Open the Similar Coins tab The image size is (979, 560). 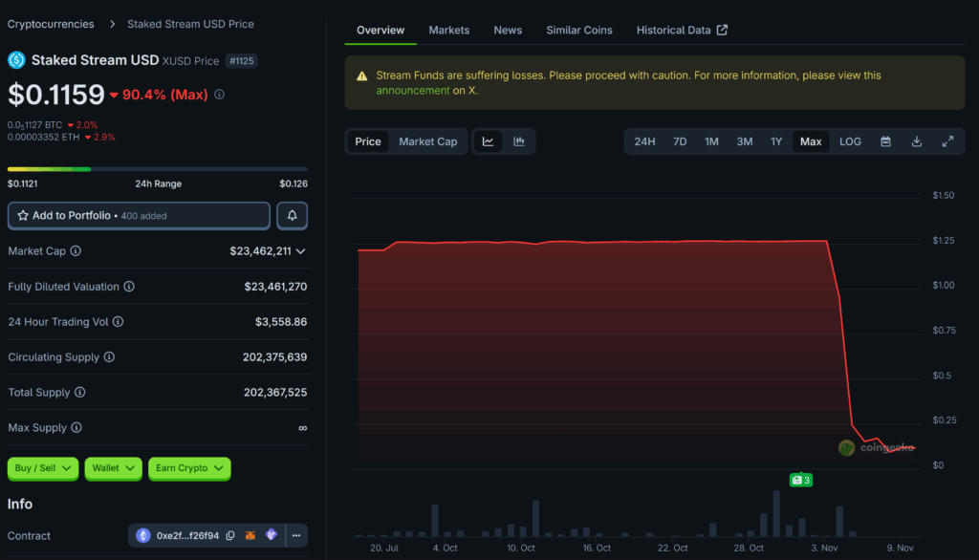[578, 31]
